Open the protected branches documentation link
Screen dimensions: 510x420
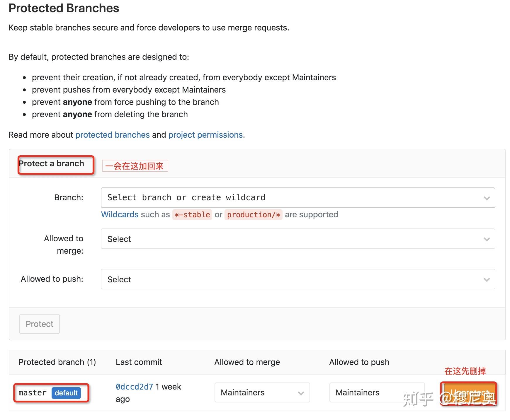tap(113, 135)
